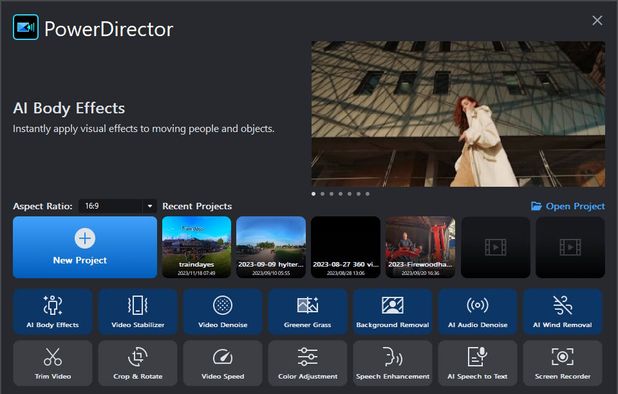Viewport: 618px width, 394px height.
Task: Open the Trim Video tool
Action: (x=52, y=363)
